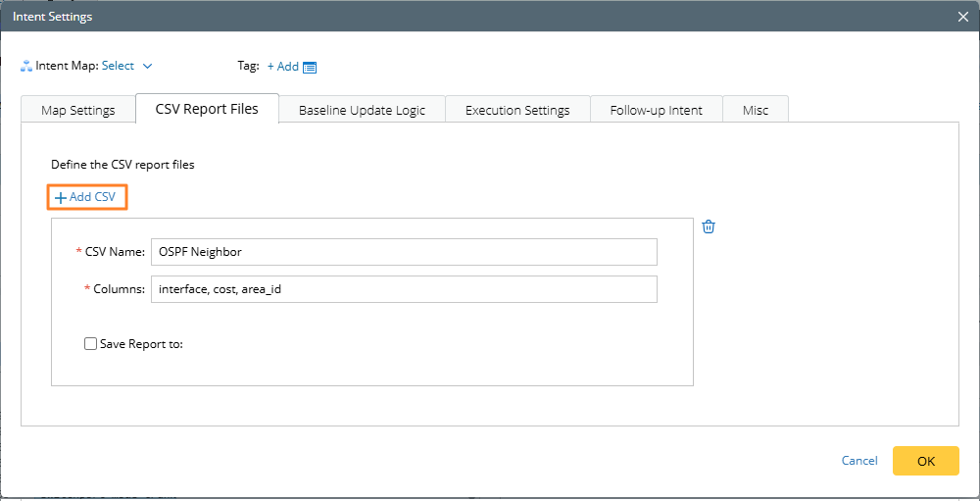980x501 pixels.
Task: Open the Misc tab
Action: tap(756, 110)
